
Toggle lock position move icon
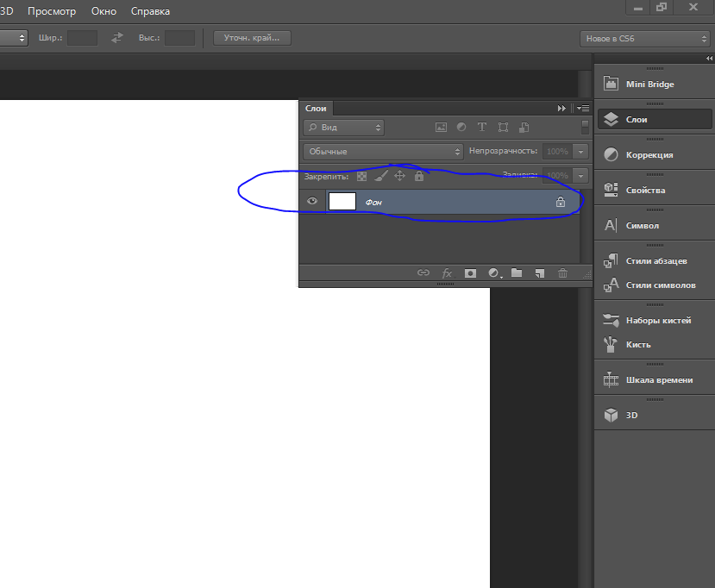pyautogui.click(x=399, y=176)
